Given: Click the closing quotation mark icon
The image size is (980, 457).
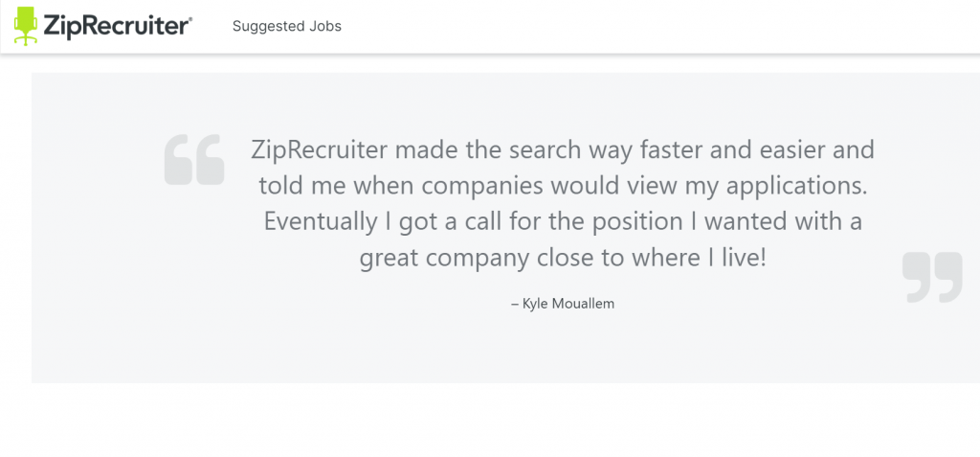Looking at the screenshot, I should [932, 277].
